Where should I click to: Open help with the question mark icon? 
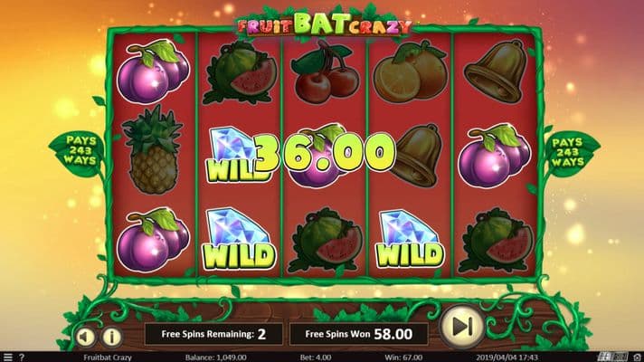pos(22,357)
